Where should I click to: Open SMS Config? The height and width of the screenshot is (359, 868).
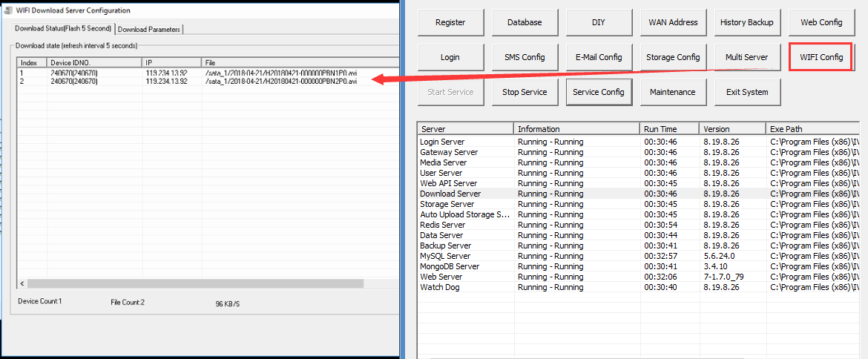click(525, 57)
